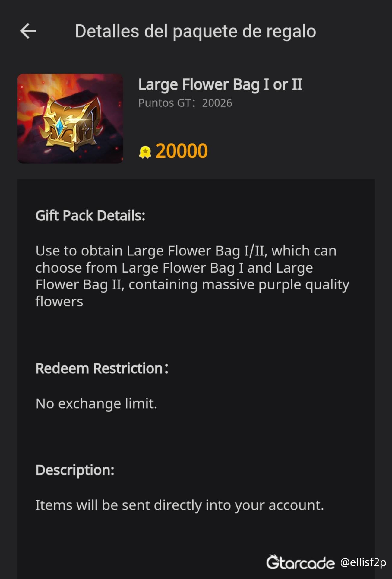Image resolution: width=392 pixels, height=579 pixels.
Task: Click the "Description:" heading
Action: click(x=75, y=470)
